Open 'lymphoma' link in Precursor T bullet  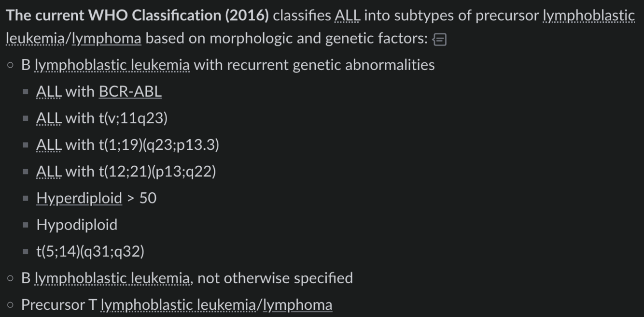(297, 305)
